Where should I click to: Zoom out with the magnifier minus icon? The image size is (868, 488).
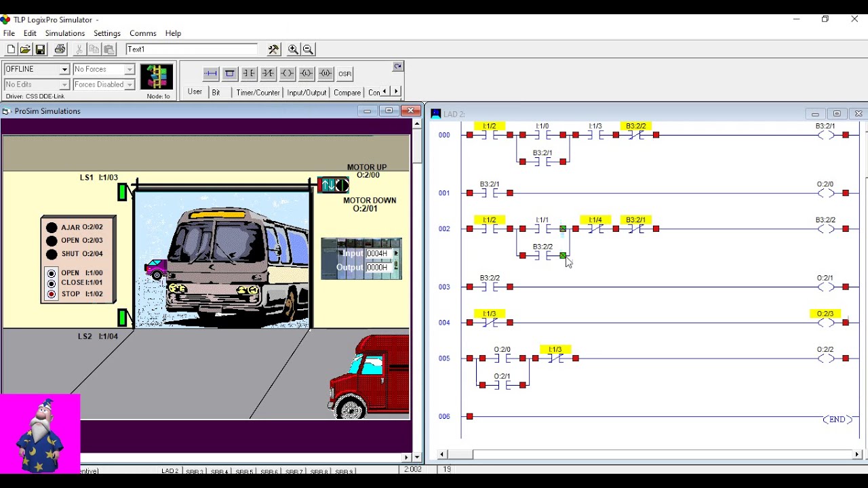pyautogui.click(x=308, y=49)
